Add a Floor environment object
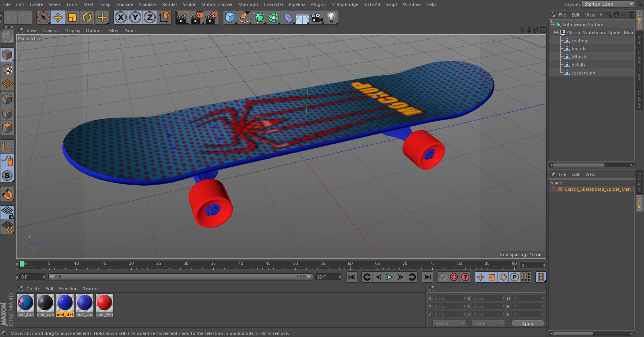The width and height of the screenshot is (644, 337). click(x=302, y=17)
